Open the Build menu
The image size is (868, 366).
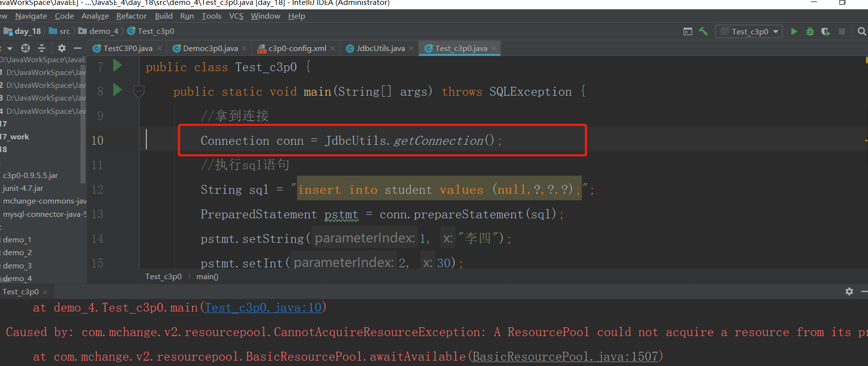(163, 16)
